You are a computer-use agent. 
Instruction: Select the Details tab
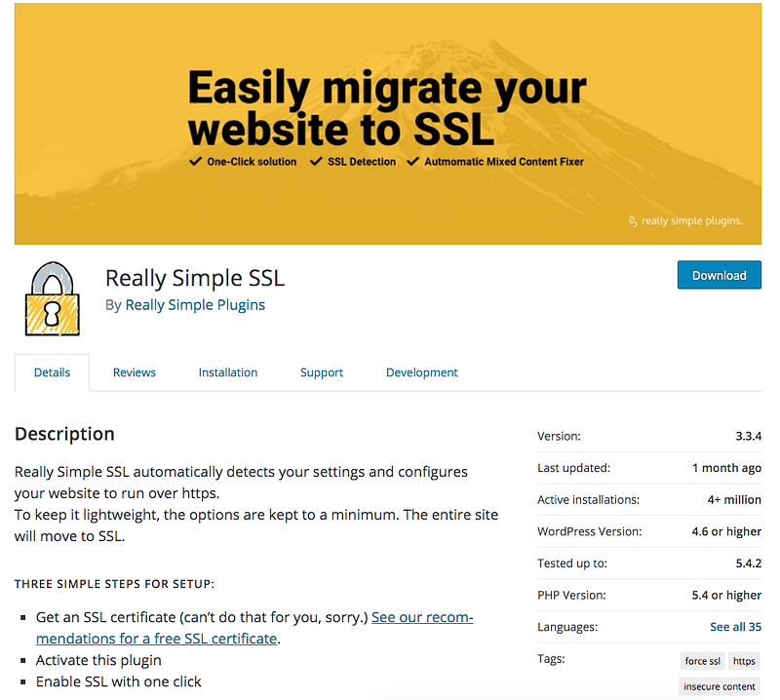coord(53,372)
